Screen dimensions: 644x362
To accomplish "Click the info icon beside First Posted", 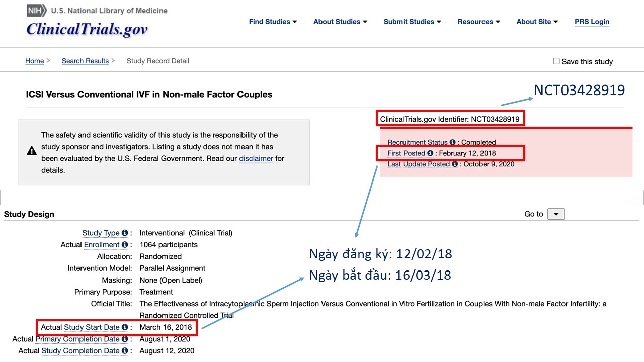I will click(x=430, y=153).
